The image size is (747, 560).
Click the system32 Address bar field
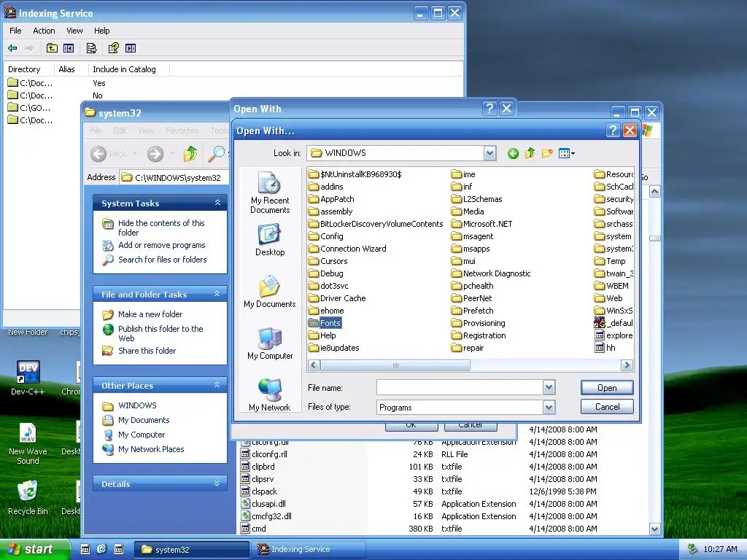click(174, 178)
